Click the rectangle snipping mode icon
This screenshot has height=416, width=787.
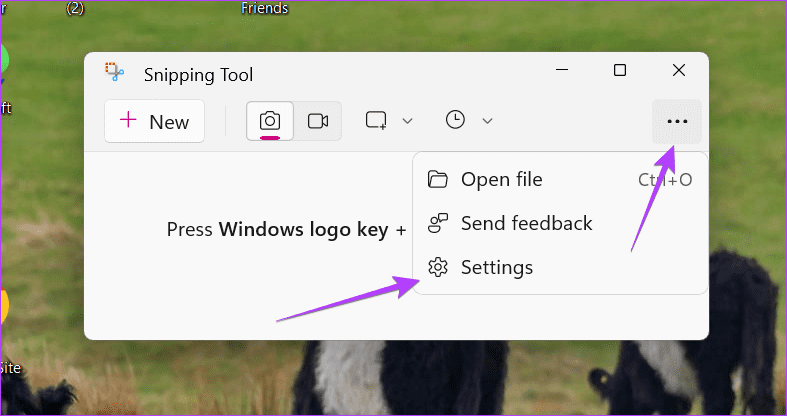(376, 121)
